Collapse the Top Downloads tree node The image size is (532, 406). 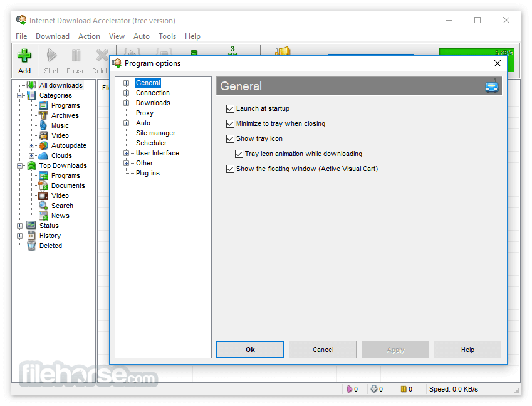pos(19,166)
